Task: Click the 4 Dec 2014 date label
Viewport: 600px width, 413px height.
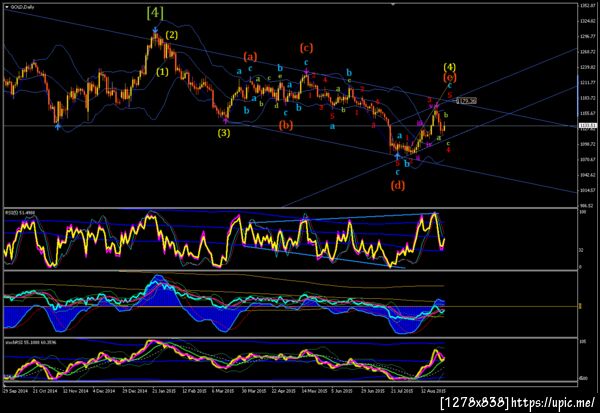Action: 104,391
